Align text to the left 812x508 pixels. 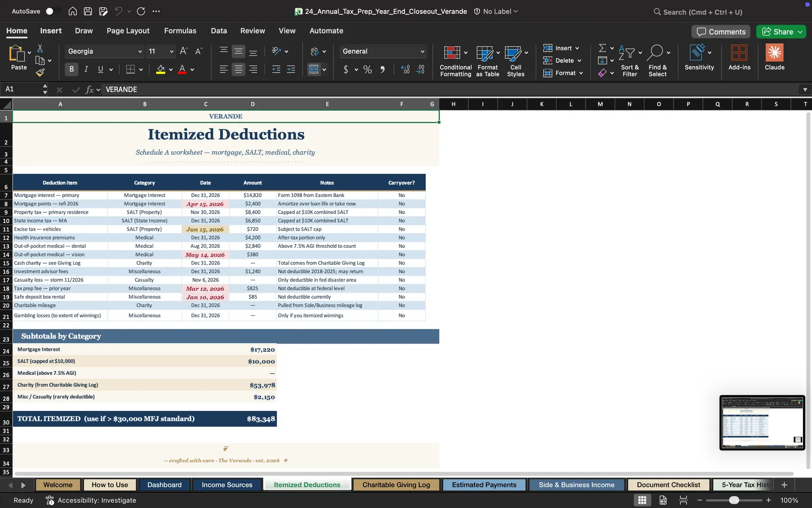tap(223, 69)
